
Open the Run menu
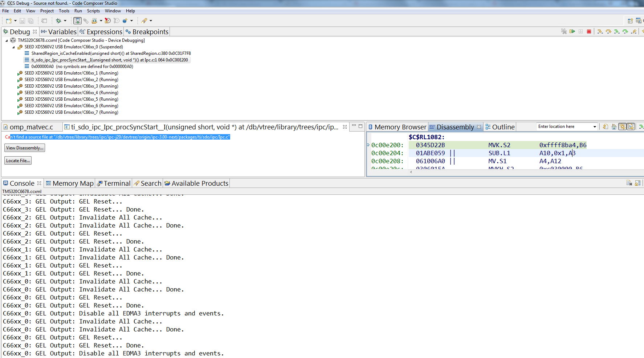coord(78,11)
